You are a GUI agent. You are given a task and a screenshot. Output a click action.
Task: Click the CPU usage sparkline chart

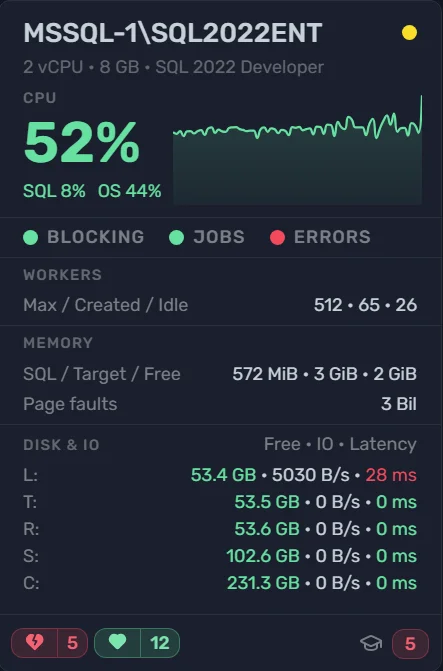pos(297,150)
